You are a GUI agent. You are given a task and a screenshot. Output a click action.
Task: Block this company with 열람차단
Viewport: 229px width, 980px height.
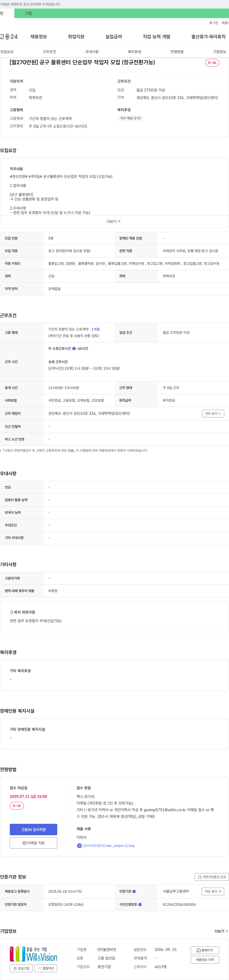click(46, 968)
